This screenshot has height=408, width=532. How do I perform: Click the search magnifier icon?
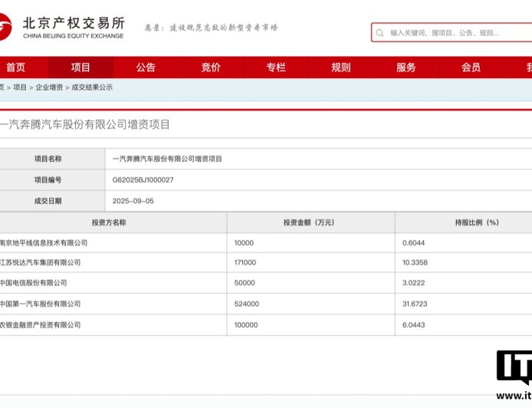[380, 33]
